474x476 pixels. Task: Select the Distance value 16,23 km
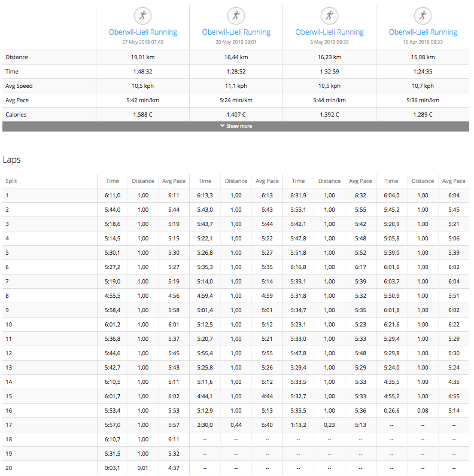coord(329,57)
